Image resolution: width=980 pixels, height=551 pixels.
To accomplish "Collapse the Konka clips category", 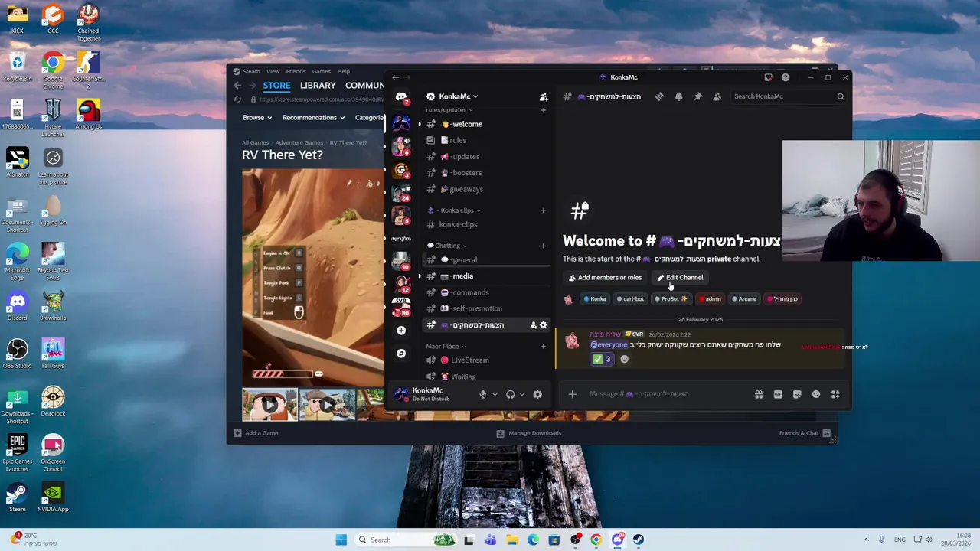I will (x=453, y=210).
